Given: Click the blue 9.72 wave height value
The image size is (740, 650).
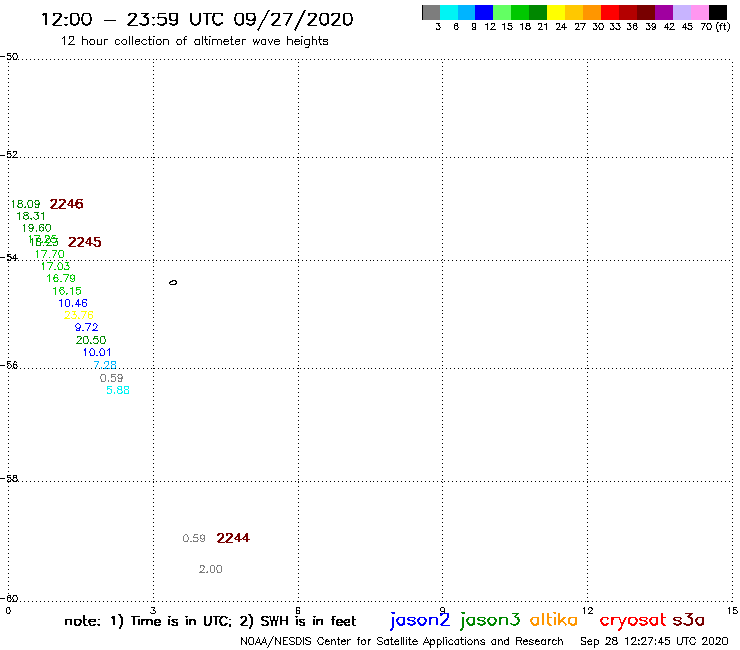Looking at the screenshot, I should point(86,328).
